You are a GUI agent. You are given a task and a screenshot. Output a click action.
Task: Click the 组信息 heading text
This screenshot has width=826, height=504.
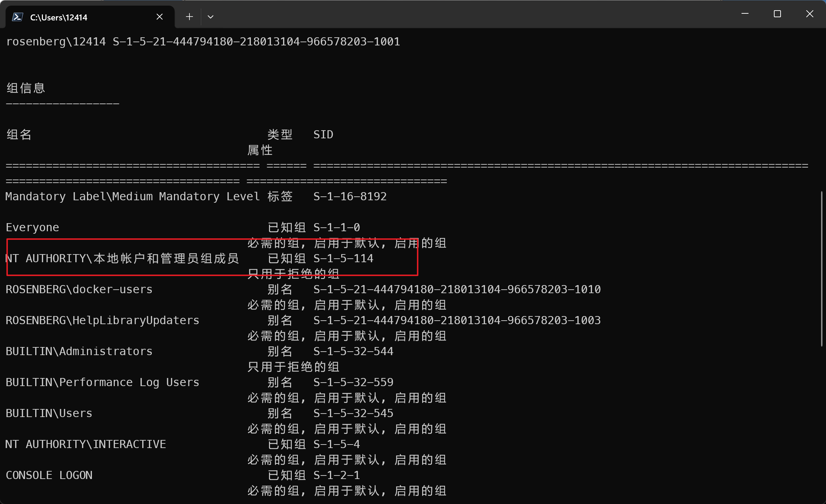[26, 88]
